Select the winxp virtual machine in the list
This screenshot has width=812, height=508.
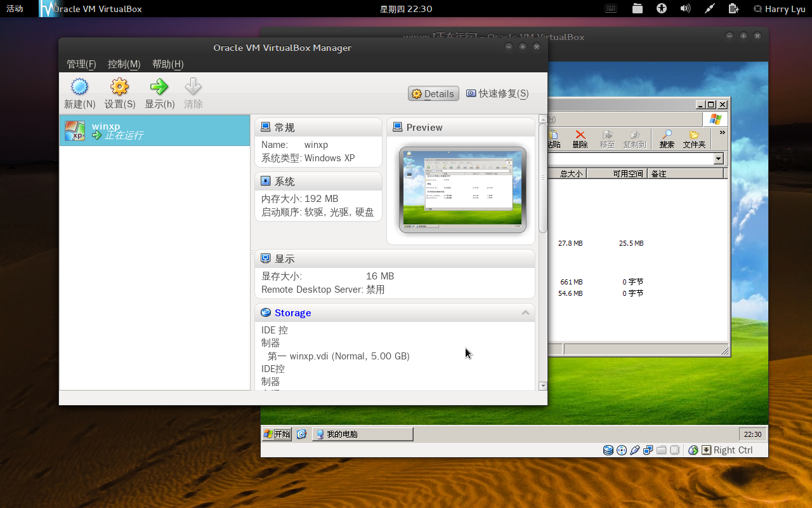[155, 130]
